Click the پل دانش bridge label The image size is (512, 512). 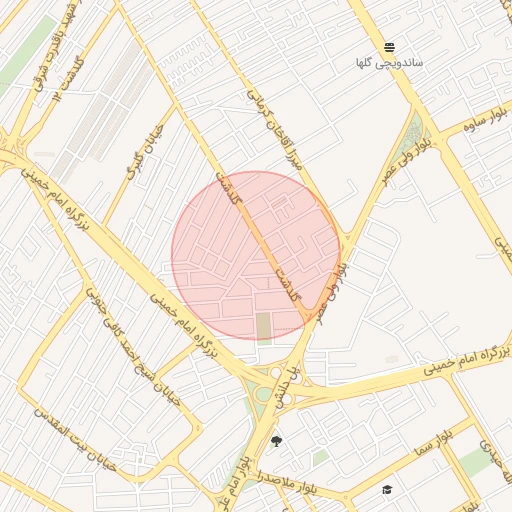[x=286, y=388]
